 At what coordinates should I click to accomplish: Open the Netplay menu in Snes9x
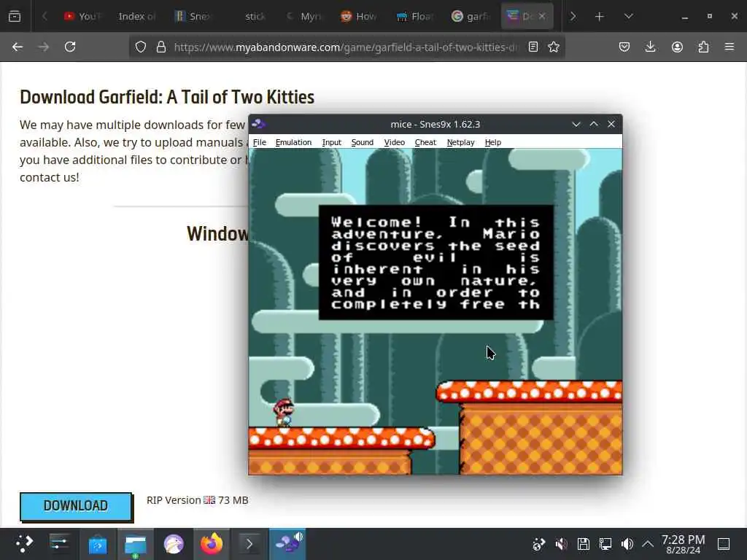[x=461, y=142]
